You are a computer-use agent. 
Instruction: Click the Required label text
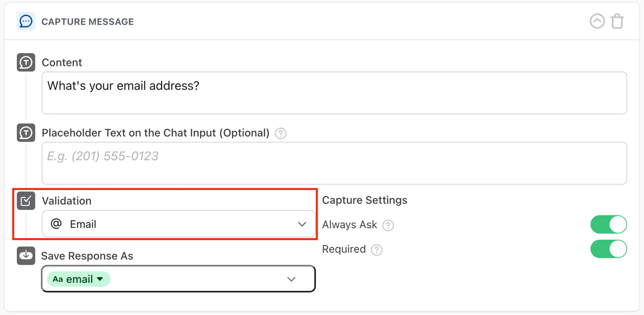point(344,249)
